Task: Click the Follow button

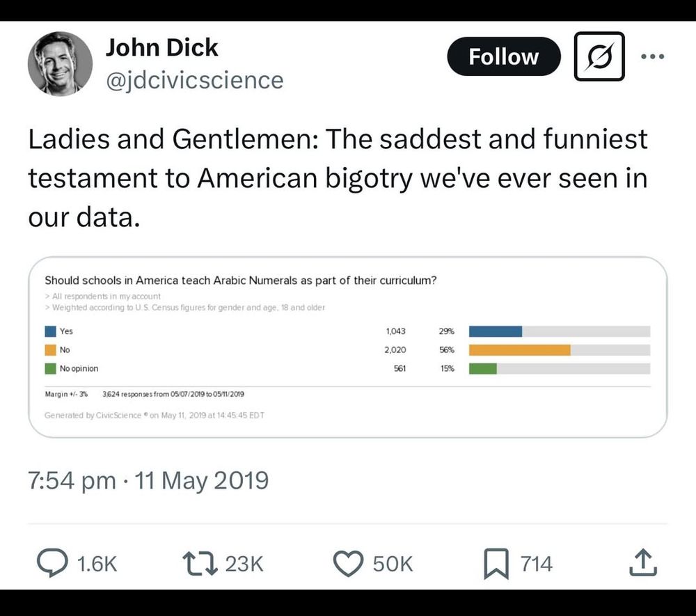Action: pos(504,56)
